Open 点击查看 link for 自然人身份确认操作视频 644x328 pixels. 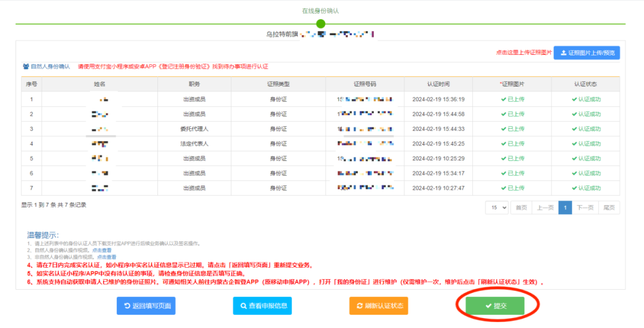coord(101,250)
